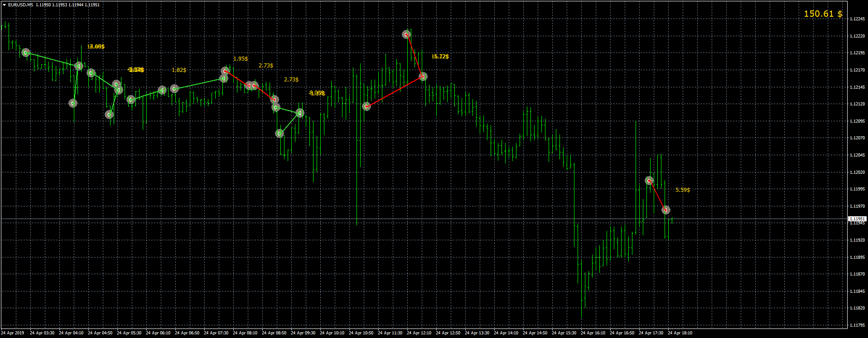
Task: Click price scale label 1.11970
Action: [858, 206]
